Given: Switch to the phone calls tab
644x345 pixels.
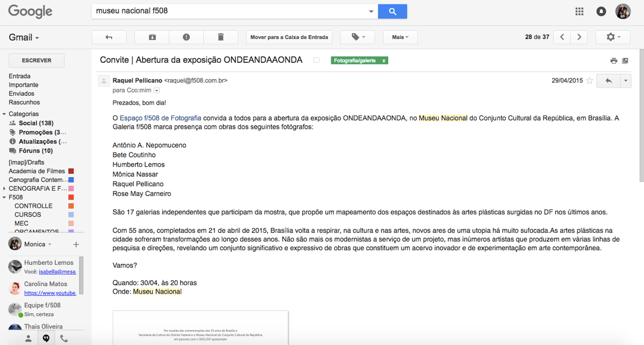Looking at the screenshot, I should (64, 339).
